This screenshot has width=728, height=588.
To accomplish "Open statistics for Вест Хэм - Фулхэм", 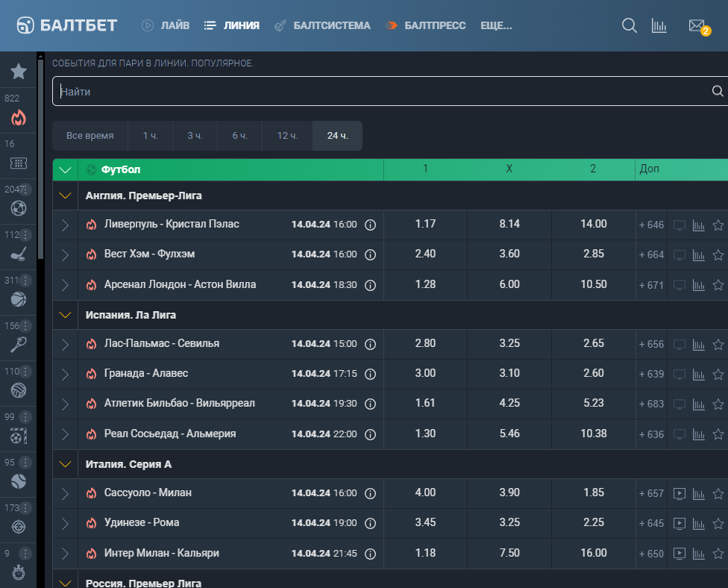I will (698, 255).
